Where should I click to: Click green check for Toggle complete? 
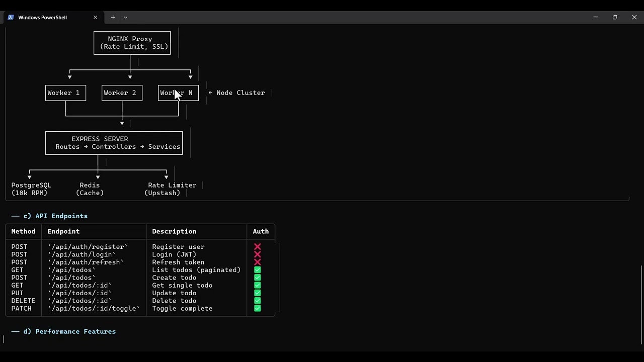(x=258, y=308)
